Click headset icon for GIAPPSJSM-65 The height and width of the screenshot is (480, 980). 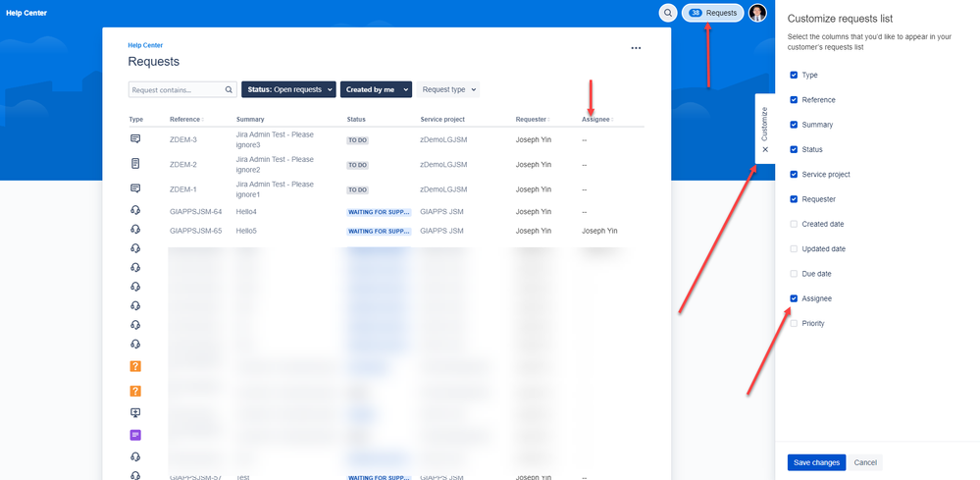pyautogui.click(x=135, y=230)
